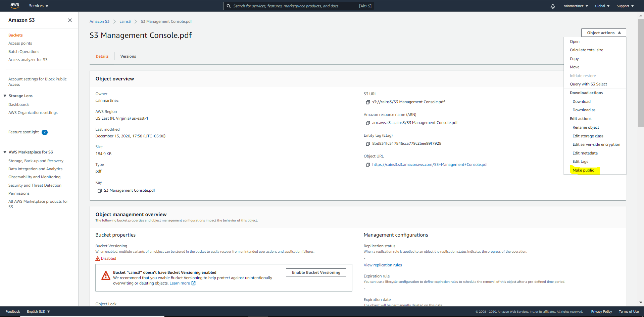
Task: Click Make public in the menu
Action: [x=583, y=170]
